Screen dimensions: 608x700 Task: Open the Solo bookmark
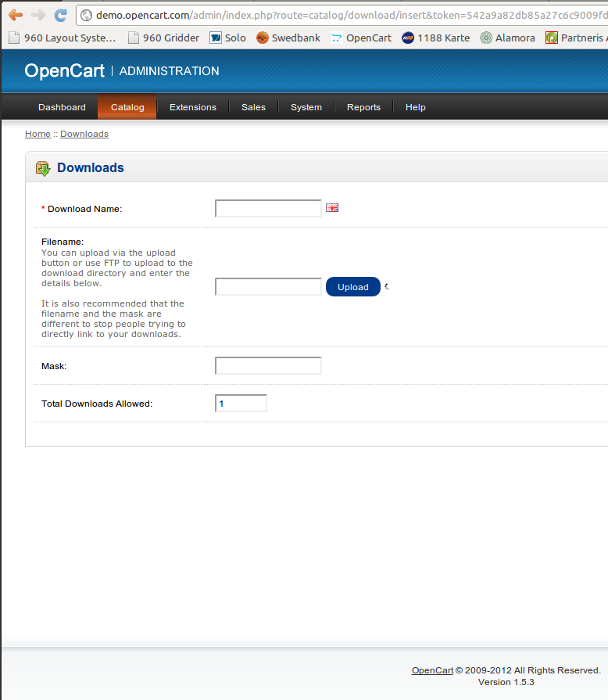coord(228,38)
